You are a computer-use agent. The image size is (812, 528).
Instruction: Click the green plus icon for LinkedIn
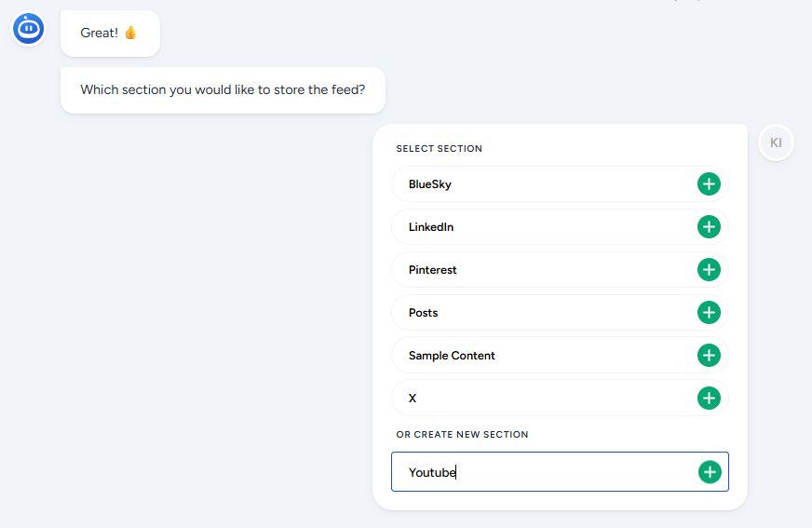(x=709, y=227)
